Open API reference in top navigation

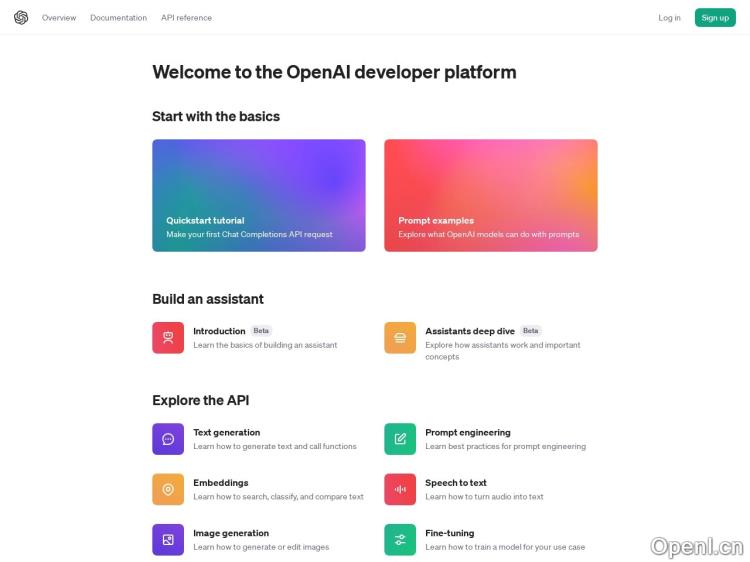(186, 18)
